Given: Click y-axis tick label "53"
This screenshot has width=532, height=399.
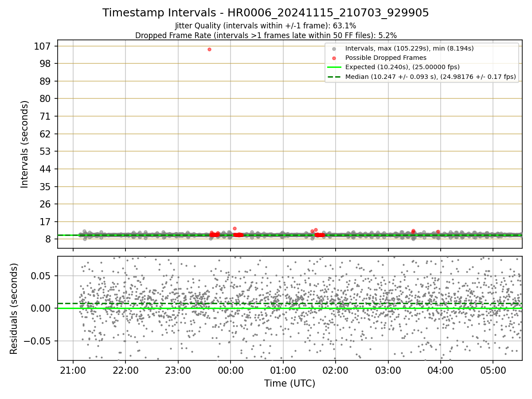Looking at the screenshot, I should (x=46, y=151).
